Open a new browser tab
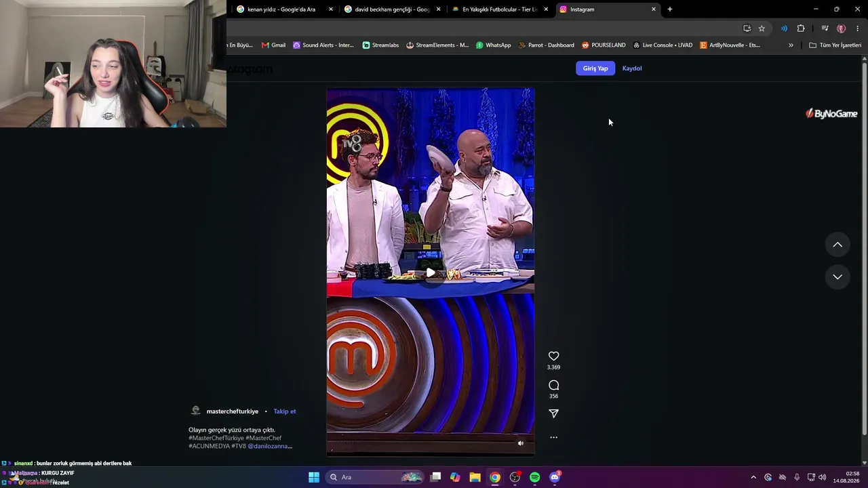Image resolution: width=868 pixels, height=488 pixels. pos(670,9)
